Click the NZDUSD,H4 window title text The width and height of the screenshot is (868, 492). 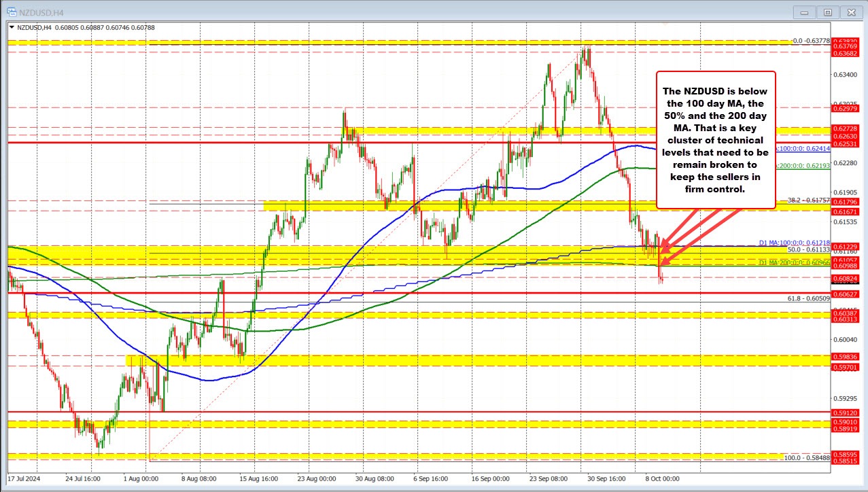42,12
